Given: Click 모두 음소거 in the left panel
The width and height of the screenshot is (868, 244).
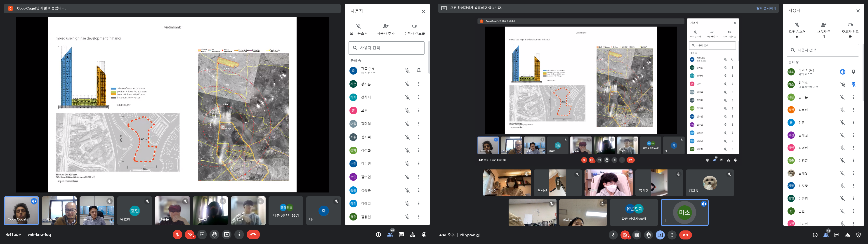Looking at the screenshot, I should tap(359, 29).
